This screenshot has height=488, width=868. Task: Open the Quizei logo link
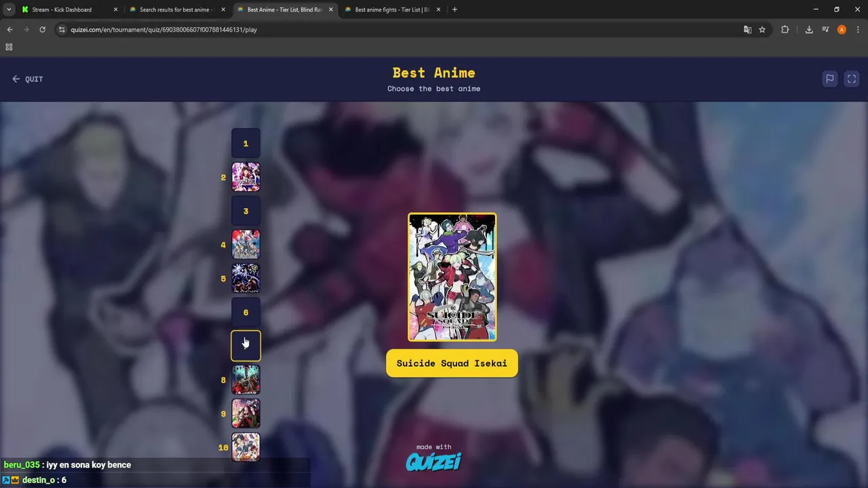click(x=434, y=462)
